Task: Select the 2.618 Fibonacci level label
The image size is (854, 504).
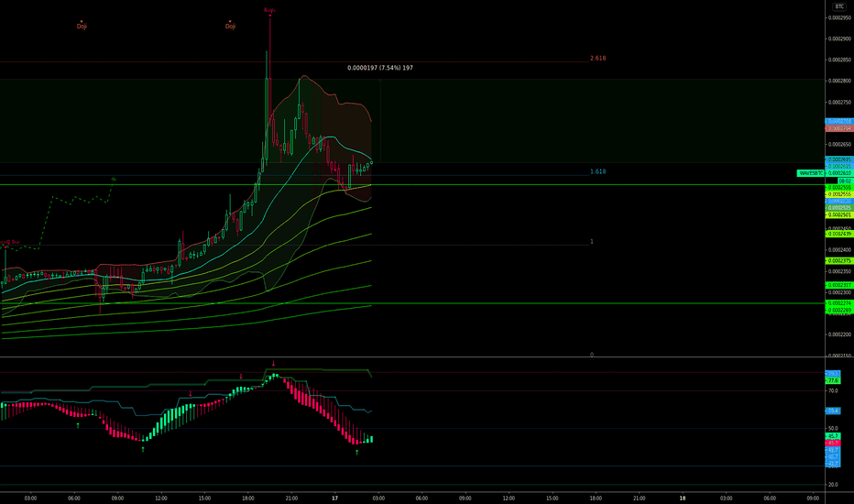Action: point(597,59)
